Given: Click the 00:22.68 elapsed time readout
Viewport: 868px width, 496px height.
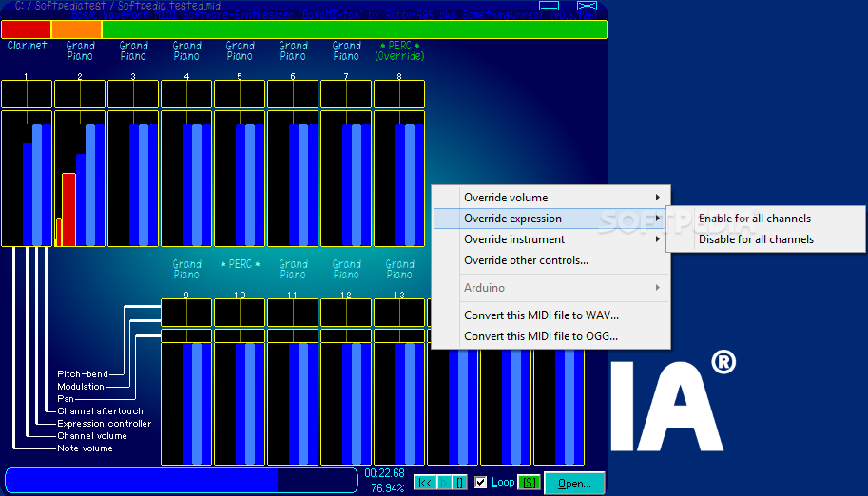Looking at the screenshot, I should click(384, 473).
